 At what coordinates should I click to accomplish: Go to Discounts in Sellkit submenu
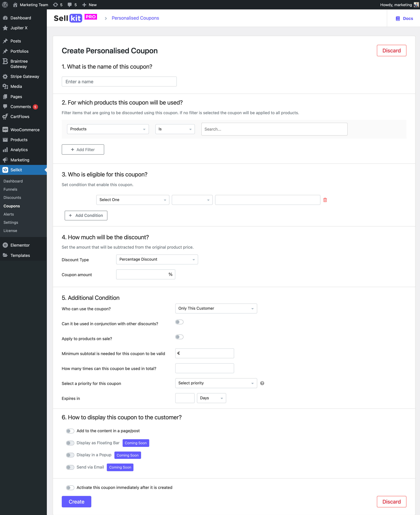(x=12, y=197)
